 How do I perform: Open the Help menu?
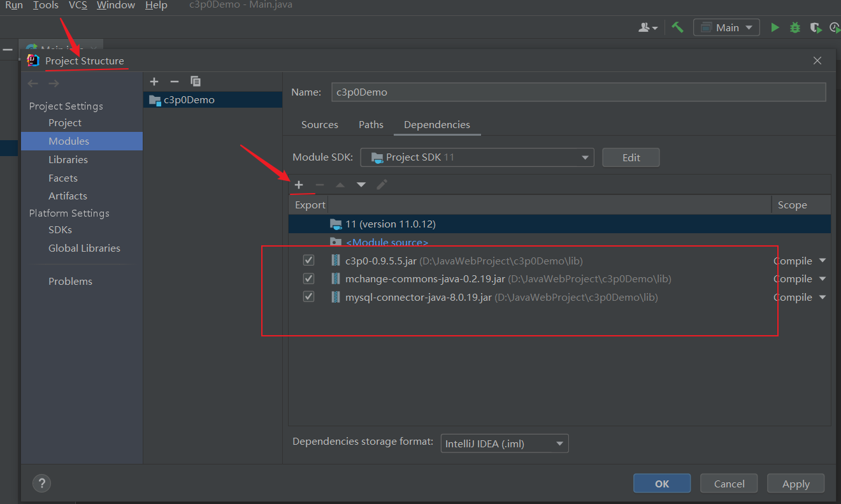[156, 5]
